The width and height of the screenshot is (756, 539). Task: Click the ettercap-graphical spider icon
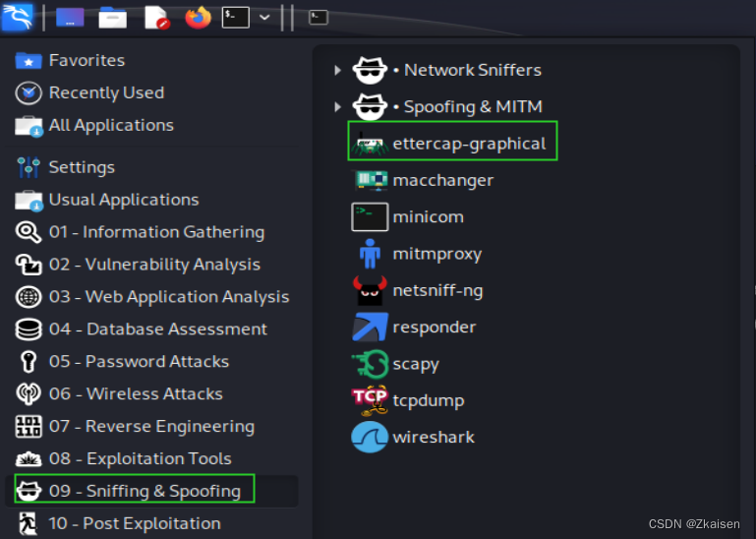click(x=370, y=144)
